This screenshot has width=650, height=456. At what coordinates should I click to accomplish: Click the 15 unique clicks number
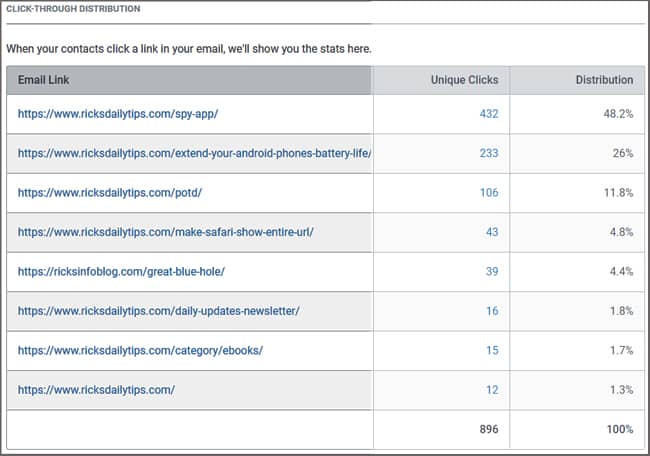492,350
